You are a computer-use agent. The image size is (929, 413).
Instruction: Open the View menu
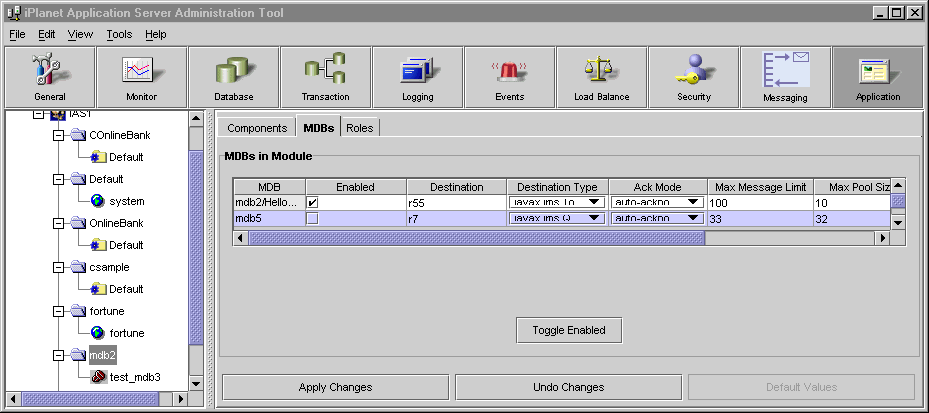tap(80, 34)
